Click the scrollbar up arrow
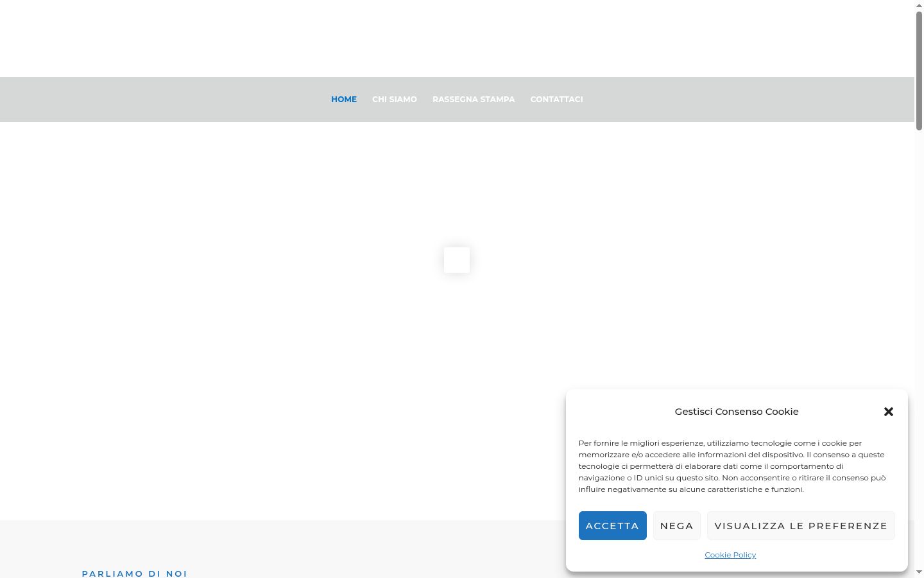 tap(919, 4)
